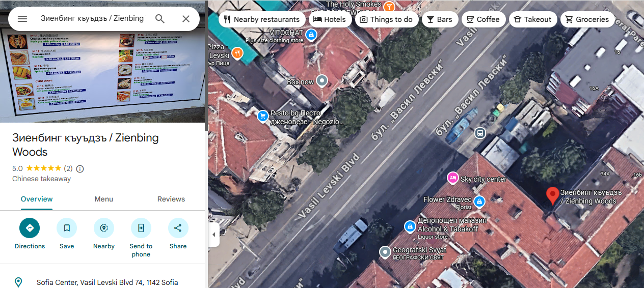Click the Box now map marker
Viewport: 644px width, 288px height.
tap(322, 80)
